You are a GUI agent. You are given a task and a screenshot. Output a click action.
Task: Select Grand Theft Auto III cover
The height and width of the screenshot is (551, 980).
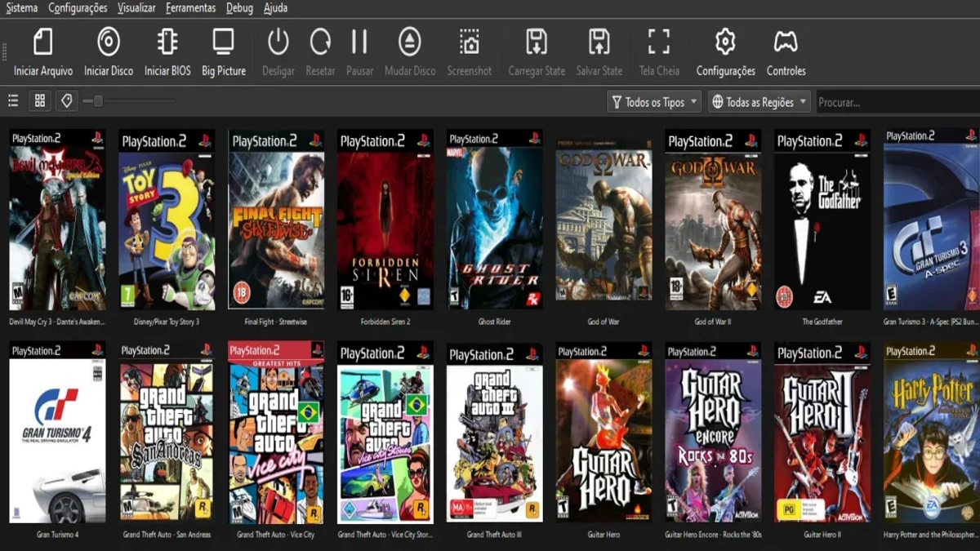click(495, 433)
